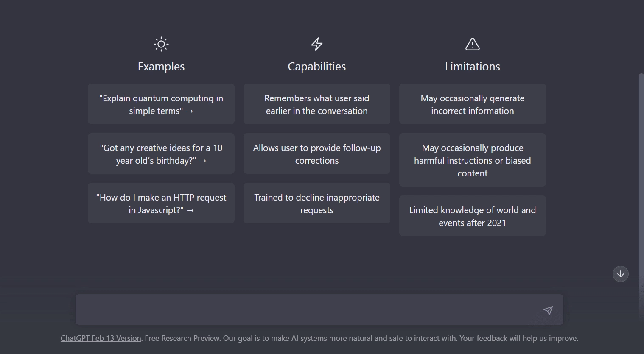This screenshot has height=354, width=644.
Task: Click the sun icon above Examples
Action: [x=161, y=44]
